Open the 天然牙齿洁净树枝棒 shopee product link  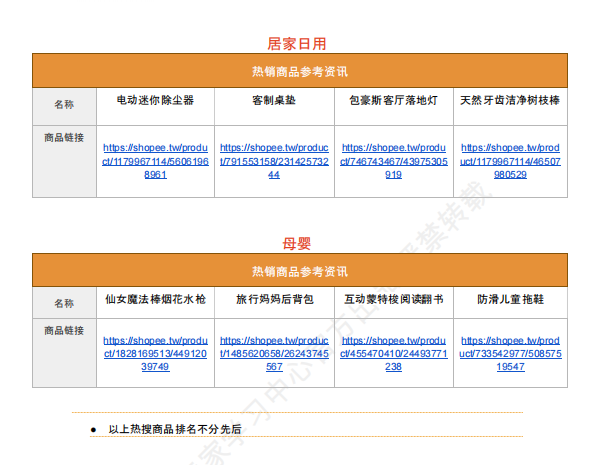coord(510,161)
